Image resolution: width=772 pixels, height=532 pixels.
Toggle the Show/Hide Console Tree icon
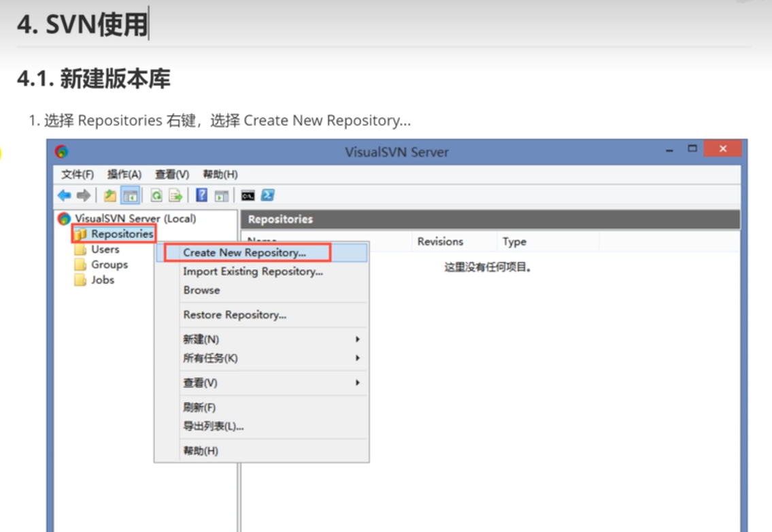click(131, 195)
